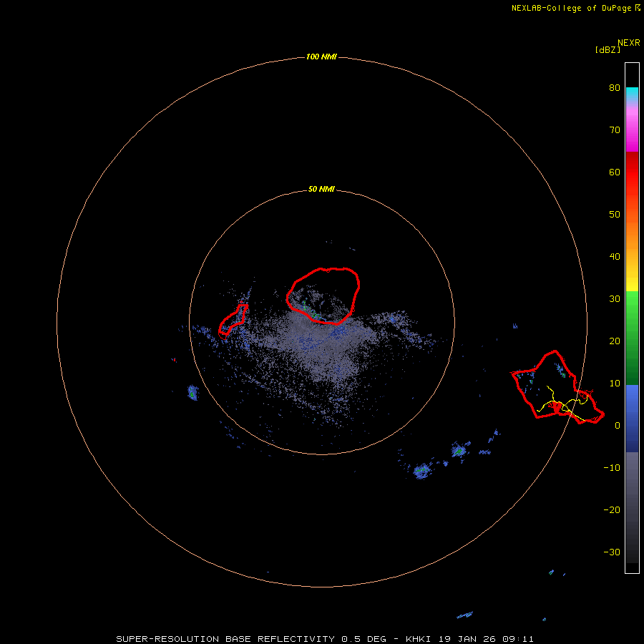Click the -30 value on the dBZ scale
The width and height of the screenshot is (644, 644).
pos(612,552)
